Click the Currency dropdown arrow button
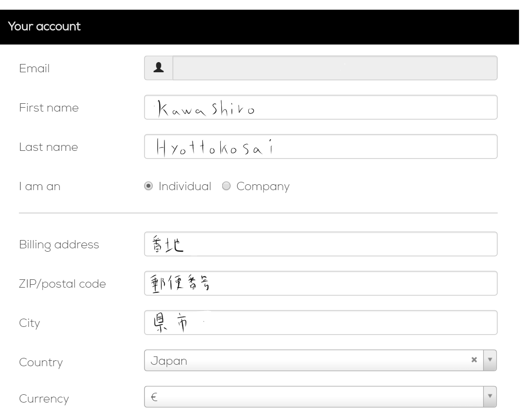The width and height of the screenshot is (520, 420). point(489,397)
